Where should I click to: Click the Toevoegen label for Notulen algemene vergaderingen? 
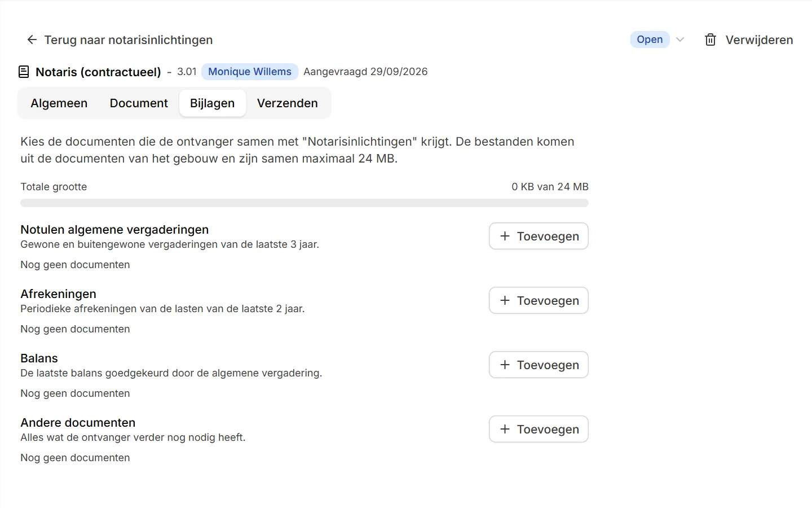(548, 237)
